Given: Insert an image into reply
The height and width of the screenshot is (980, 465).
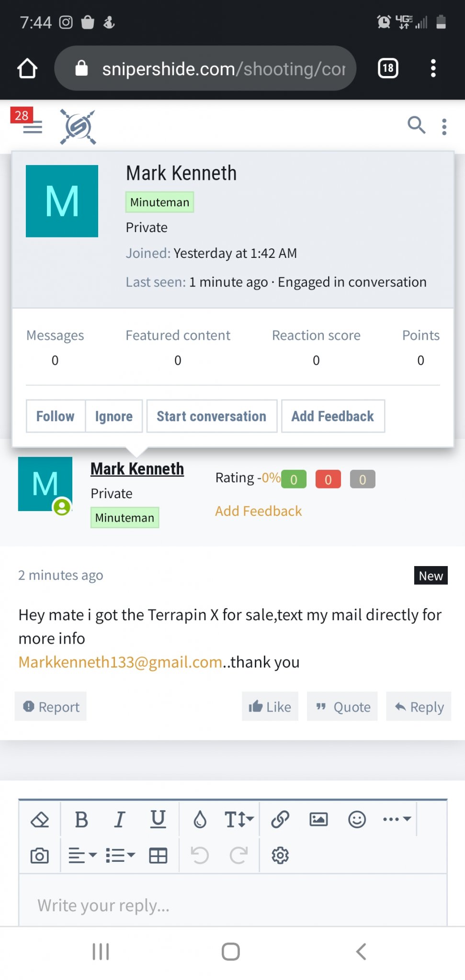Looking at the screenshot, I should coord(318,820).
